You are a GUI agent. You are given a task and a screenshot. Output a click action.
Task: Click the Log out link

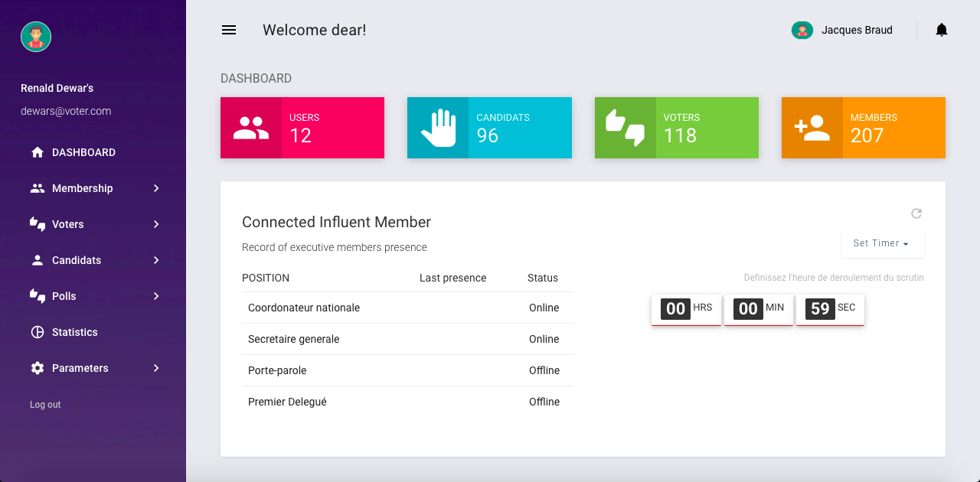coord(45,405)
